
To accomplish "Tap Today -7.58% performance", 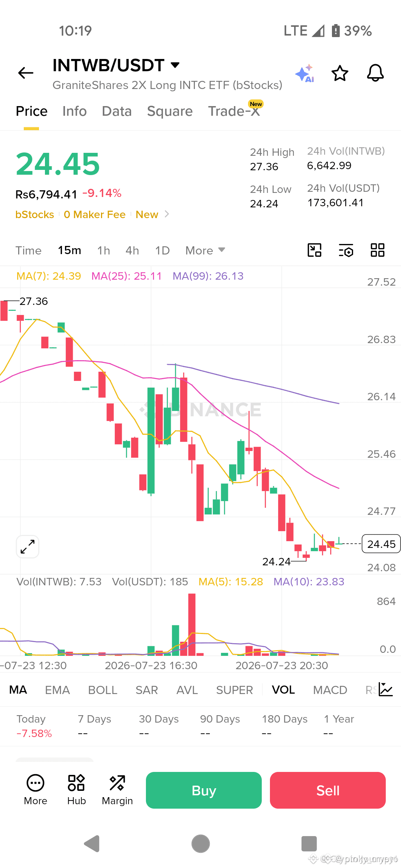I will (x=34, y=726).
